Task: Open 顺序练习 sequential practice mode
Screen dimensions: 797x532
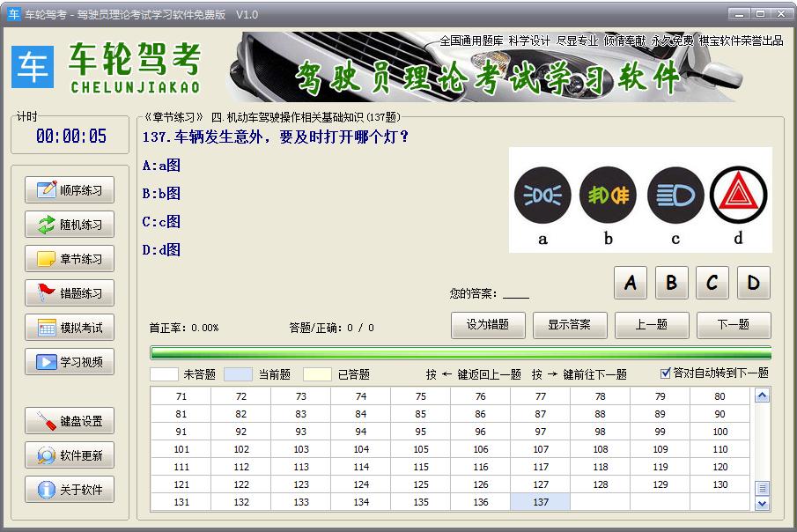Action: click(70, 190)
